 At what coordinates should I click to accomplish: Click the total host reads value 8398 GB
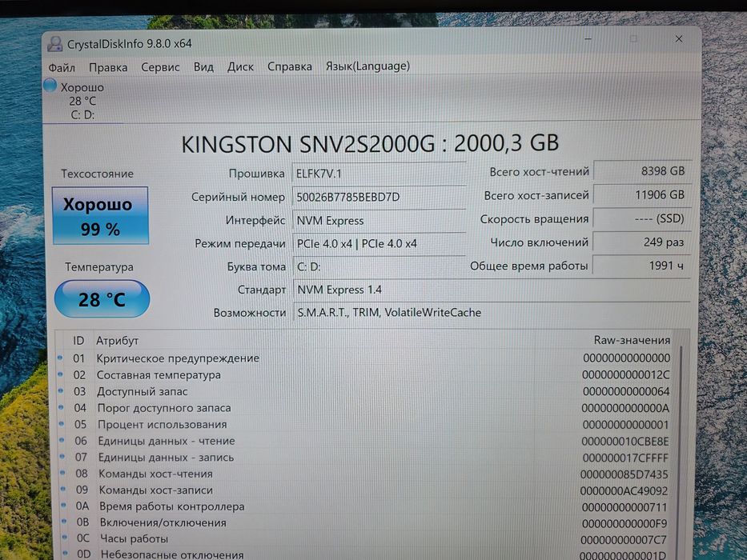(641, 171)
